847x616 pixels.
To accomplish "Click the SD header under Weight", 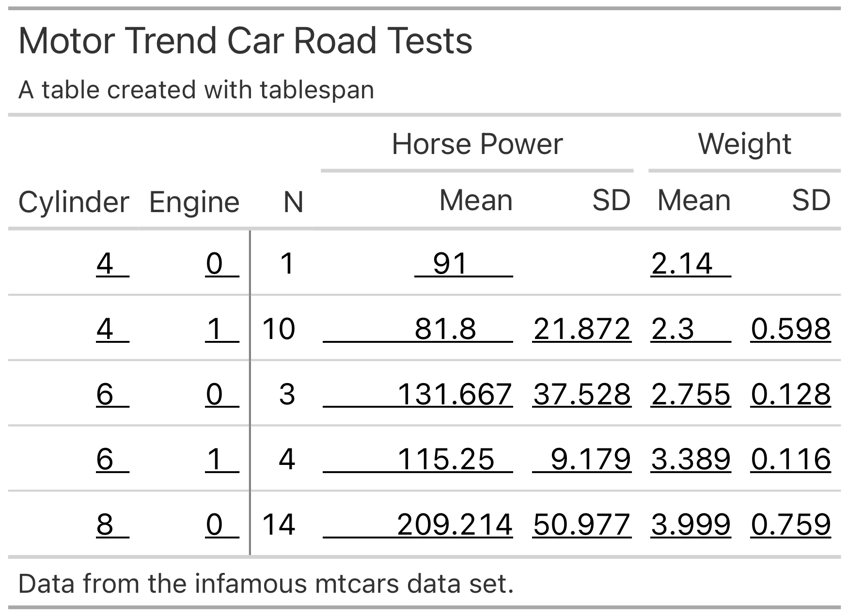I will click(x=811, y=200).
